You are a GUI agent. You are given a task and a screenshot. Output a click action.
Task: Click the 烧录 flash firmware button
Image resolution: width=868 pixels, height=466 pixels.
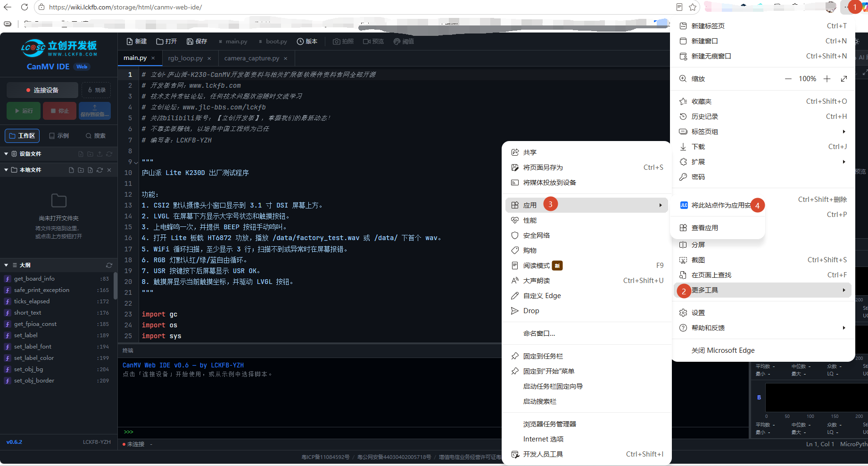pos(97,90)
